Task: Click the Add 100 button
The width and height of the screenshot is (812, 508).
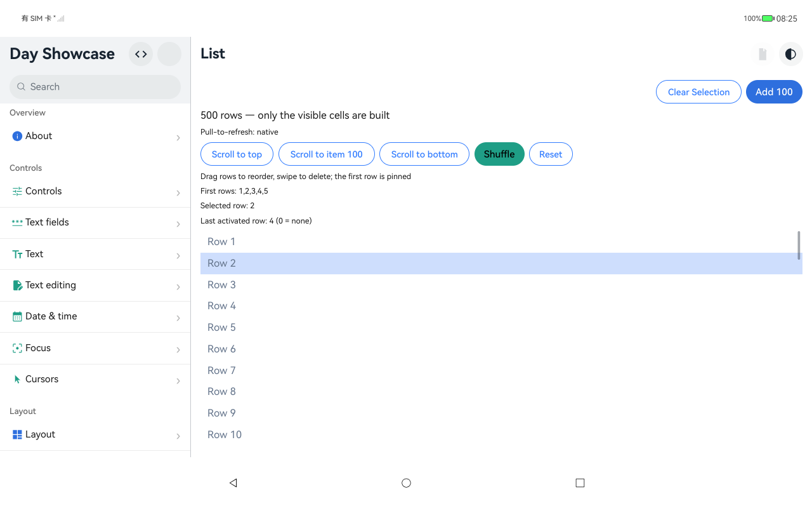Action: coord(774,92)
